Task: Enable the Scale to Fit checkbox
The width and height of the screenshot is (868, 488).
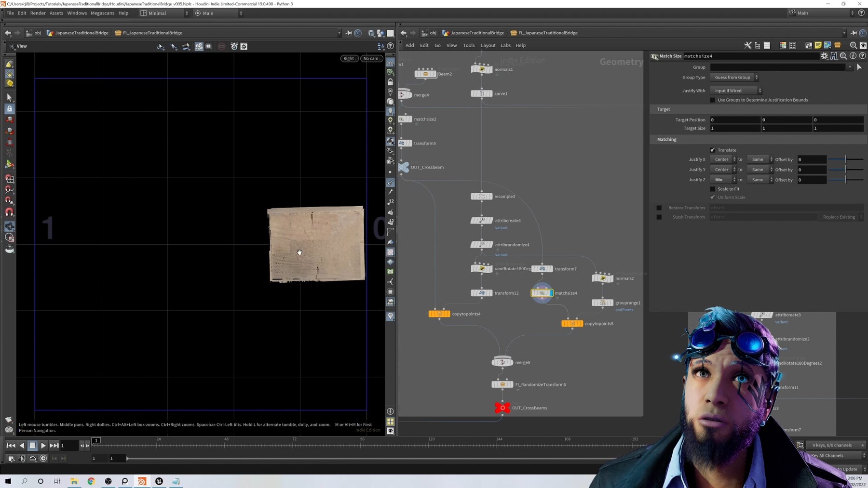Action: click(713, 189)
